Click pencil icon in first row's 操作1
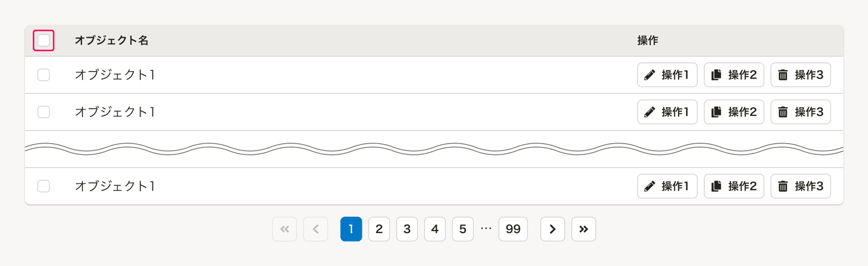This screenshot has width=868, height=266. 649,75
